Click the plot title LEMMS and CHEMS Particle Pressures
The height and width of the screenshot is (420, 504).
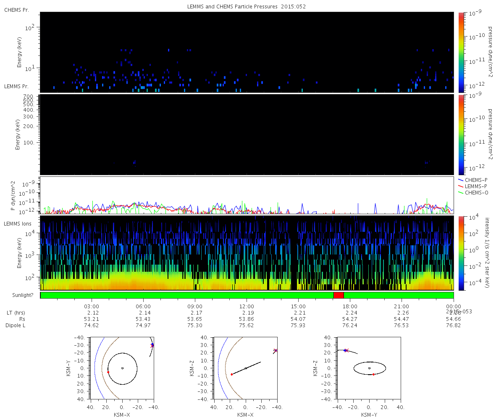pyautogui.click(x=247, y=7)
